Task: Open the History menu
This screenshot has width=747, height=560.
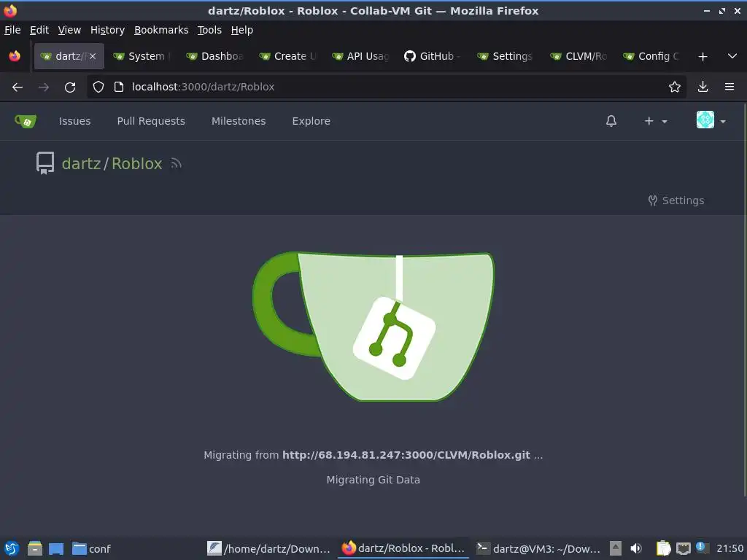Action: click(107, 30)
